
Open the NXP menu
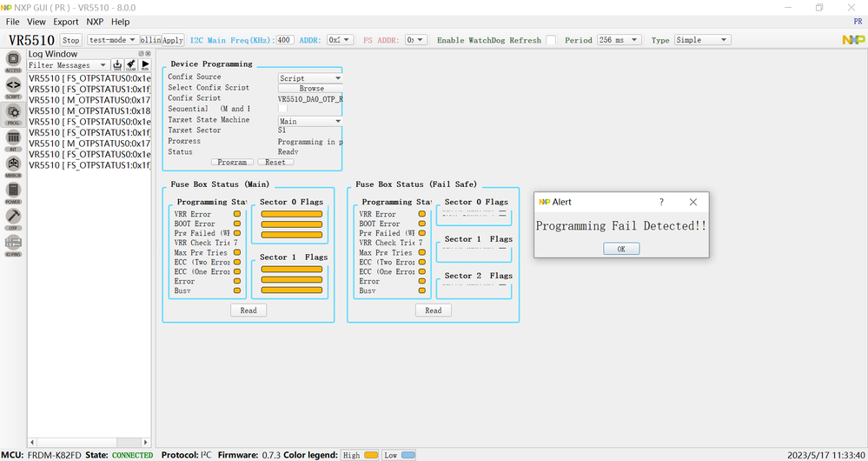click(95, 22)
